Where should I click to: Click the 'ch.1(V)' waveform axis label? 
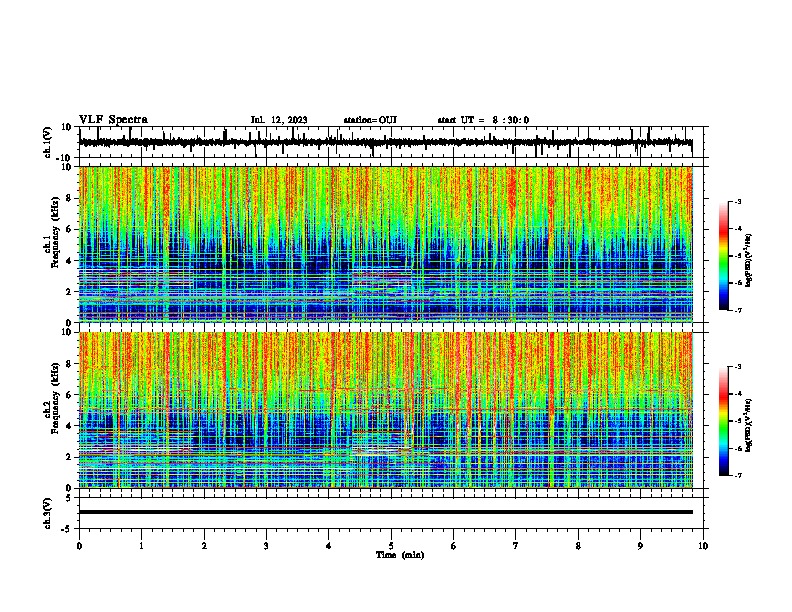(x=47, y=142)
